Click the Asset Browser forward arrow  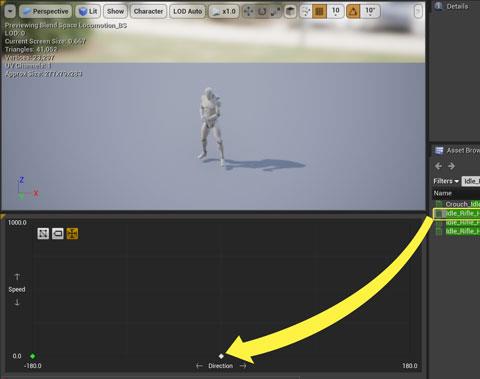click(x=451, y=166)
